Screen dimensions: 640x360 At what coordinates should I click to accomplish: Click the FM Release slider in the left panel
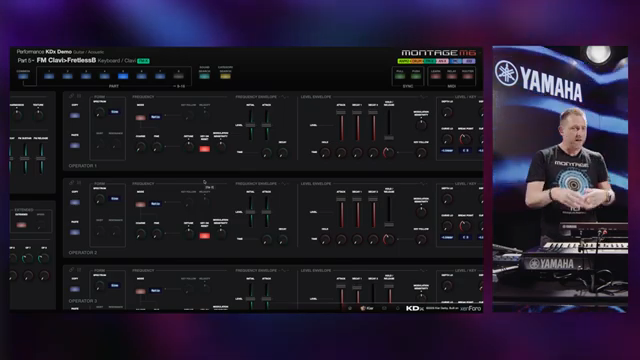41,158
